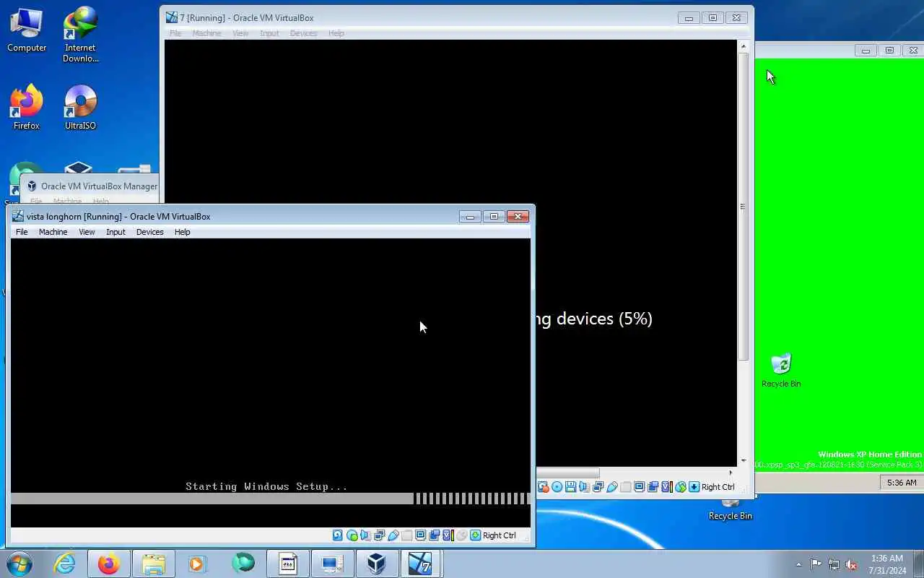Open the Devices menu in vista longhorn window
The width and height of the screenshot is (924, 578).
pos(149,232)
